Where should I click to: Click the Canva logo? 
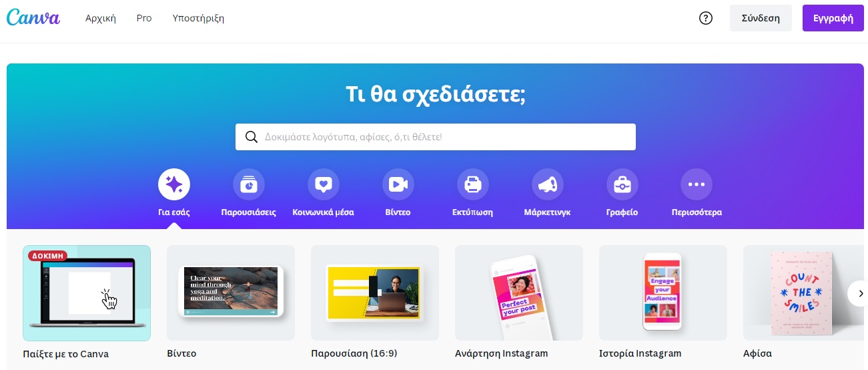click(x=33, y=18)
